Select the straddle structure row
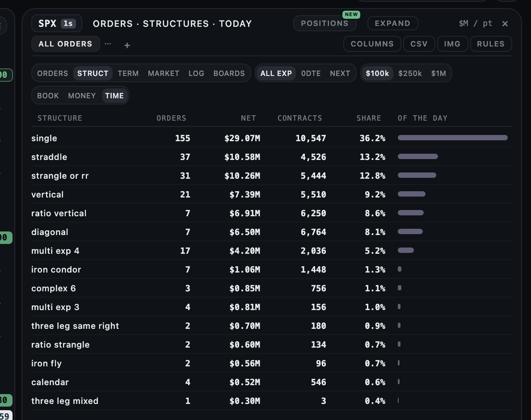Viewport: 531px width, 420px height. (272, 157)
